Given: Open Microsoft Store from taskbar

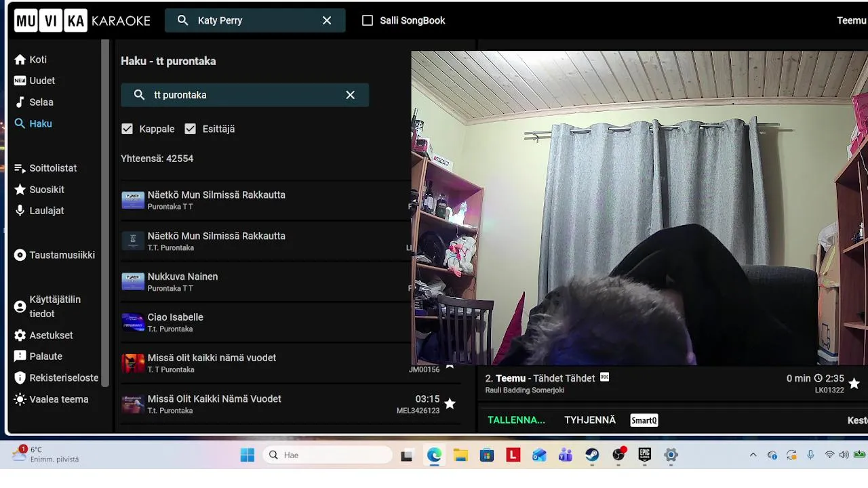Looking at the screenshot, I should click(487, 455).
